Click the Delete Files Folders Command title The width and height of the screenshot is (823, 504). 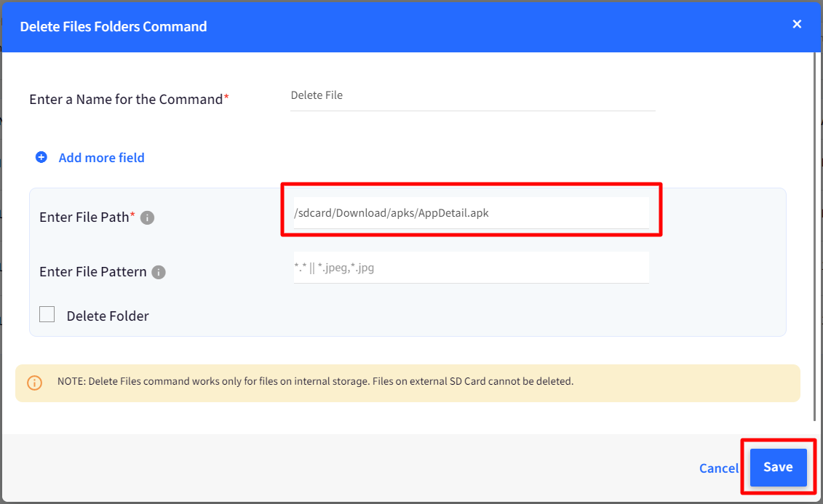[x=114, y=26]
